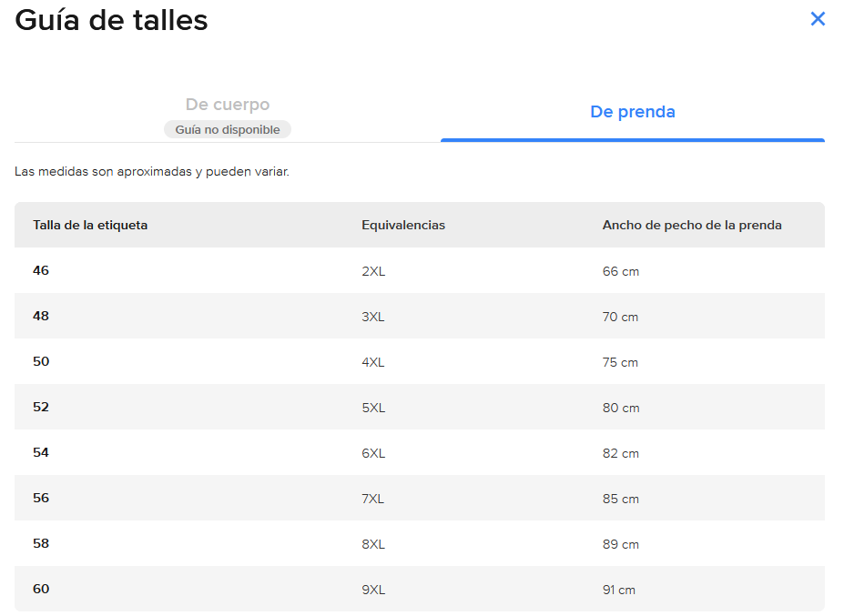Select size 46 row label
This screenshot has width=844, height=616.
pos(41,271)
